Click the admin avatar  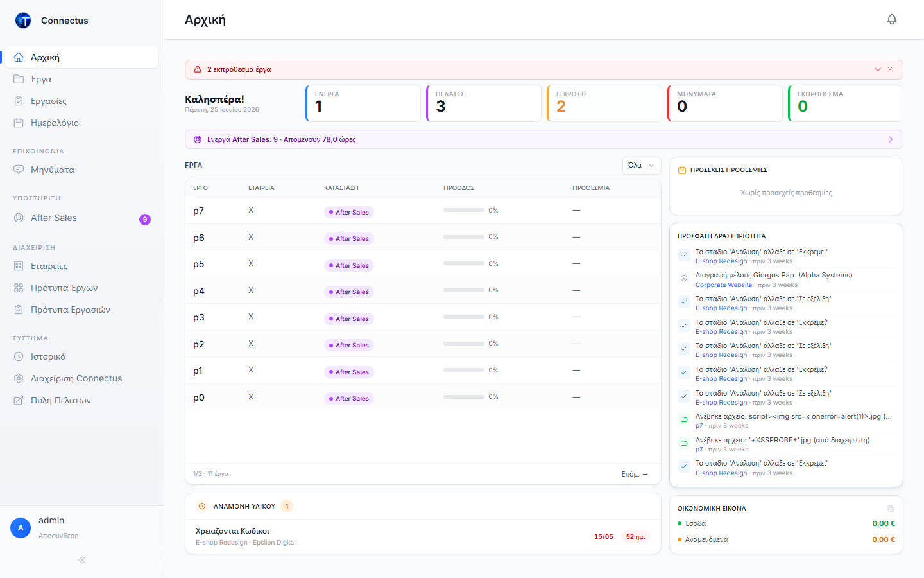[x=21, y=528]
